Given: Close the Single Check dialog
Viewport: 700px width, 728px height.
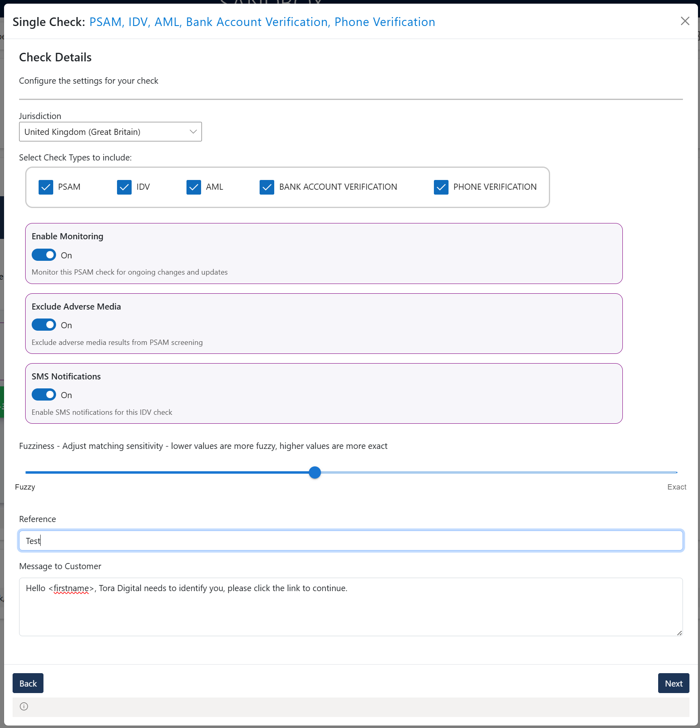Looking at the screenshot, I should tap(685, 21).
